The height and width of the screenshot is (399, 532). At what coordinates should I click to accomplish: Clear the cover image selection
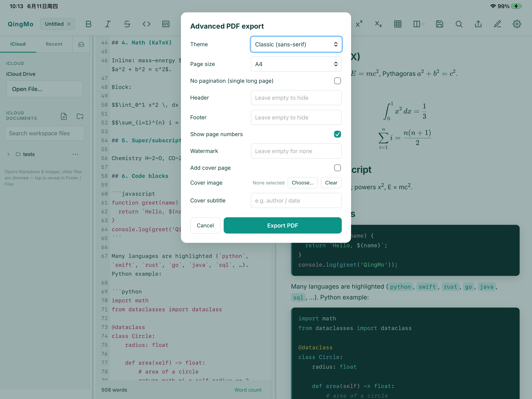331,183
